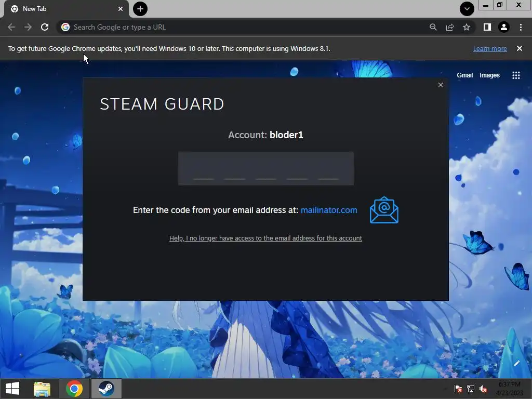Open the mailinator.com link
The height and width of the screenshot is (399, 532).
[329, 210]
